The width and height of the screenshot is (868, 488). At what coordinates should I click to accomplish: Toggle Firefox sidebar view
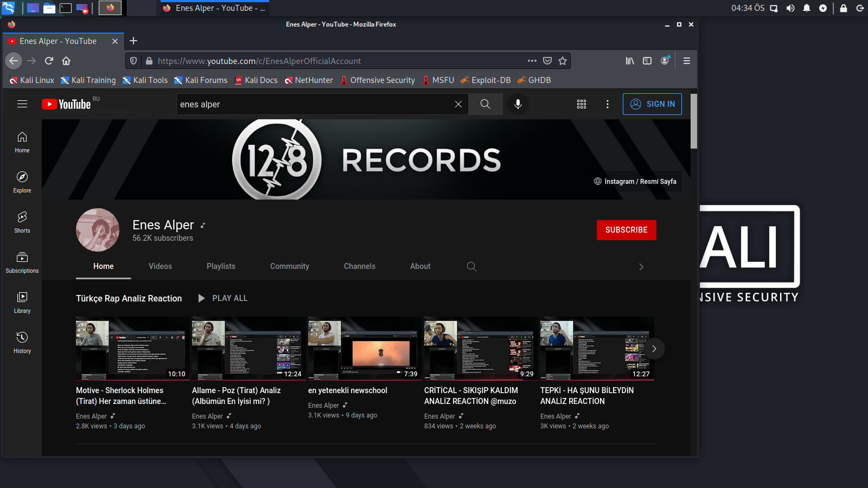tap(647, 61)
